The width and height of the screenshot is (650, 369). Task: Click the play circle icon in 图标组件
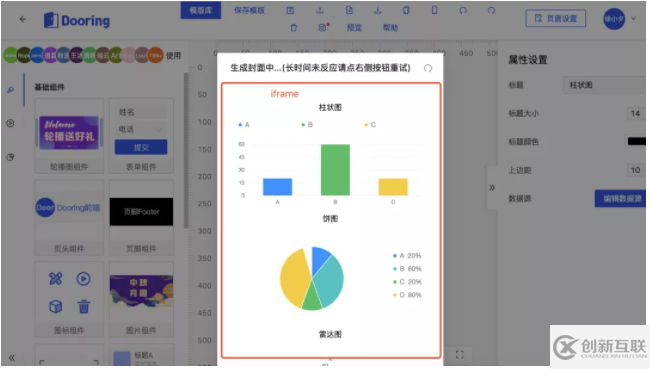pyautogui.click(x=83, y=279)
